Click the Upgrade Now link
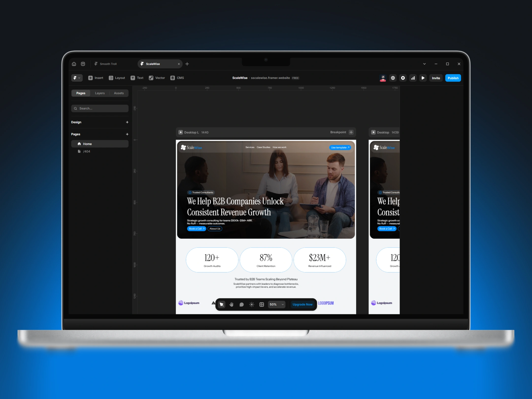Screen dimensions: 532x399 coord(302,304)
